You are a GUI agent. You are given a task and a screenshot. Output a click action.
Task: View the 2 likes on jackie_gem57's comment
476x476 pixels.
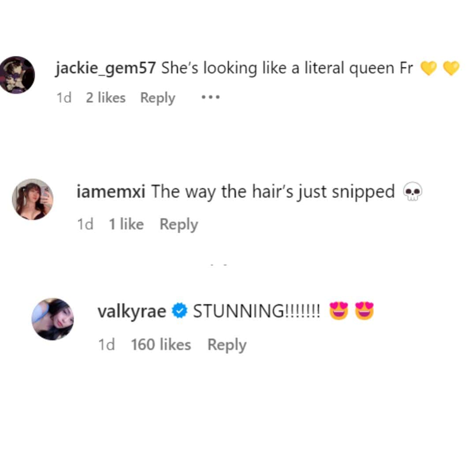[x=106, y=98]
